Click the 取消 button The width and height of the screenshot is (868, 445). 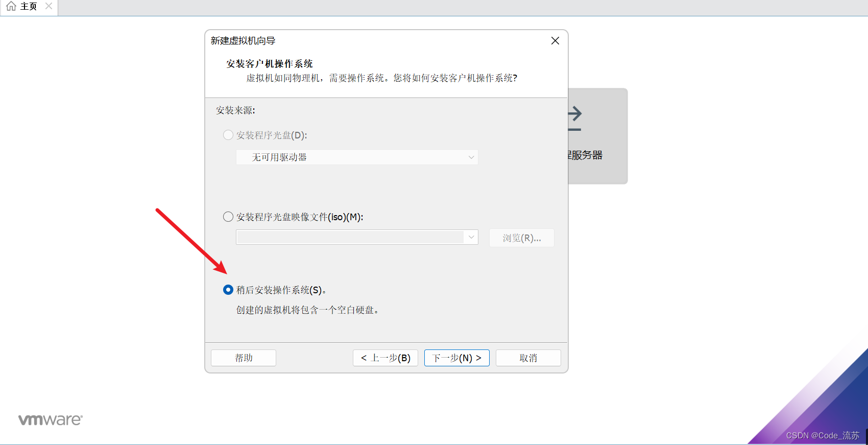528,358
